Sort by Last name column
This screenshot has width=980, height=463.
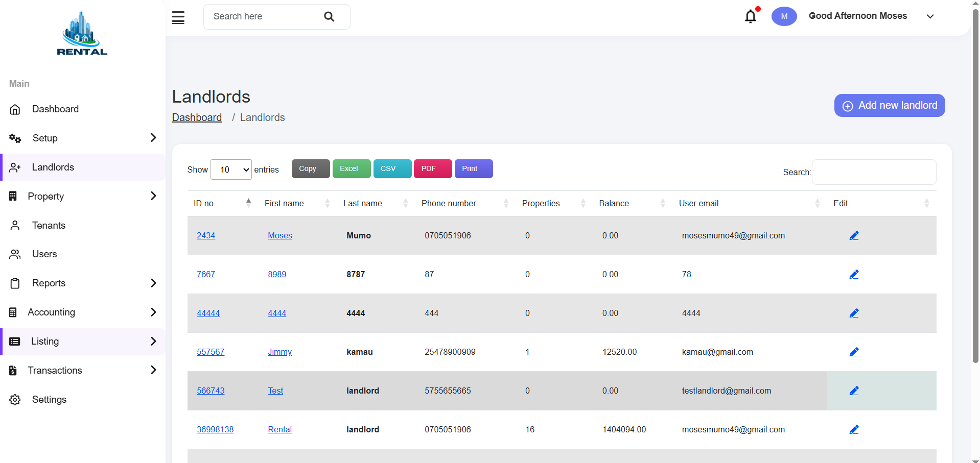click(x=376, y=203)
